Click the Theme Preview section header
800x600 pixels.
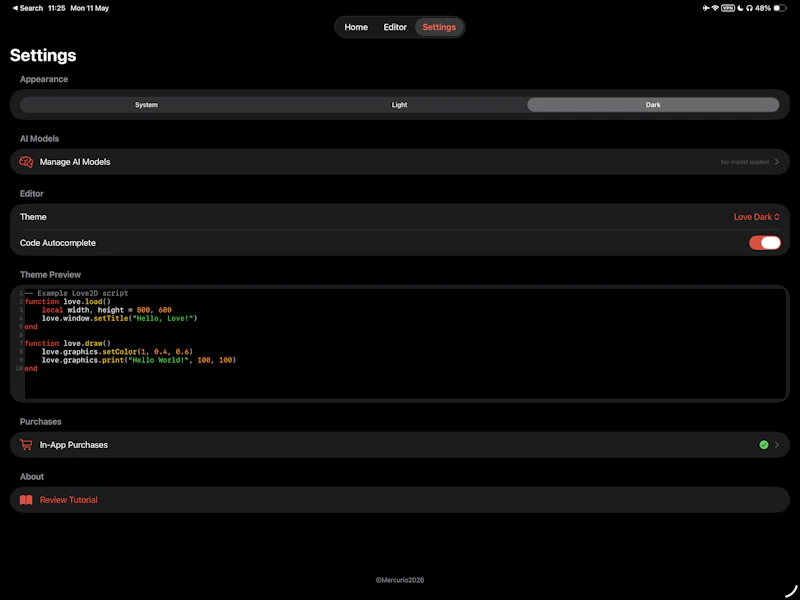50,274
